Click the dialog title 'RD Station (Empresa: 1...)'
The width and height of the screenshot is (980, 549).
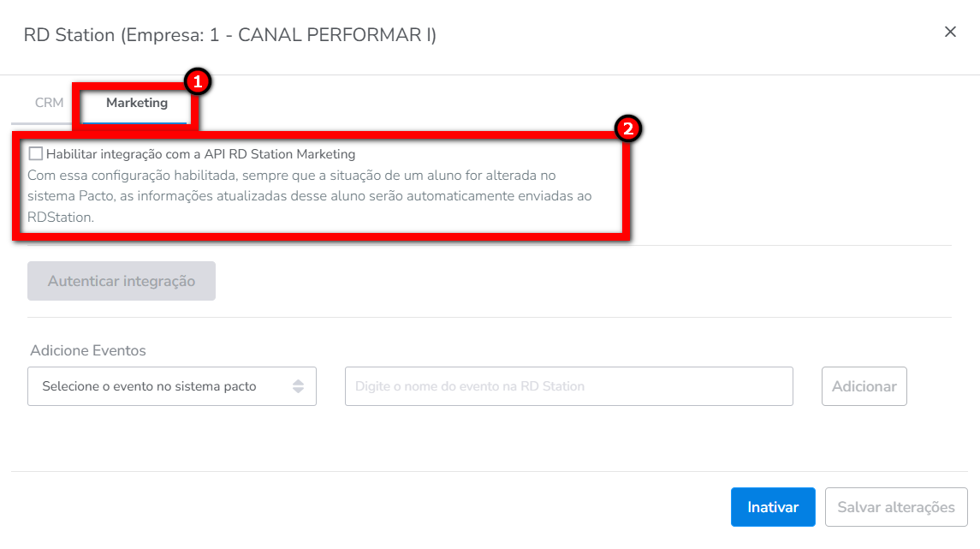click(x=229, y=35)
